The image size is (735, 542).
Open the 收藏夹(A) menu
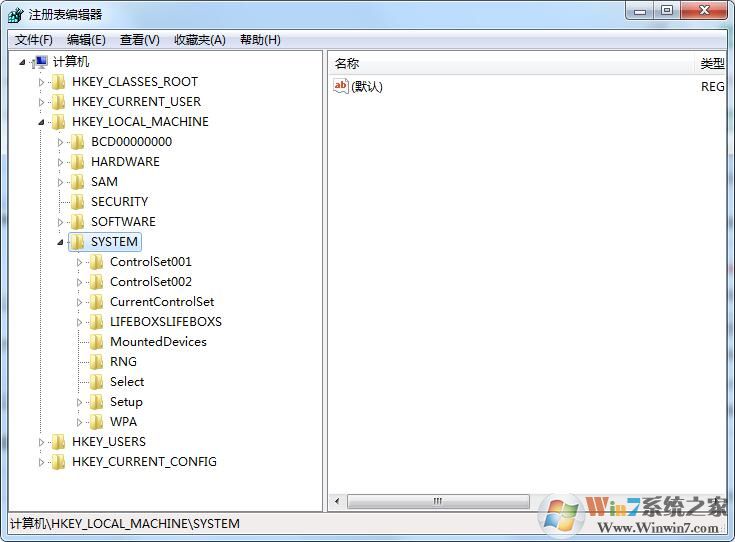click(200, 40)
